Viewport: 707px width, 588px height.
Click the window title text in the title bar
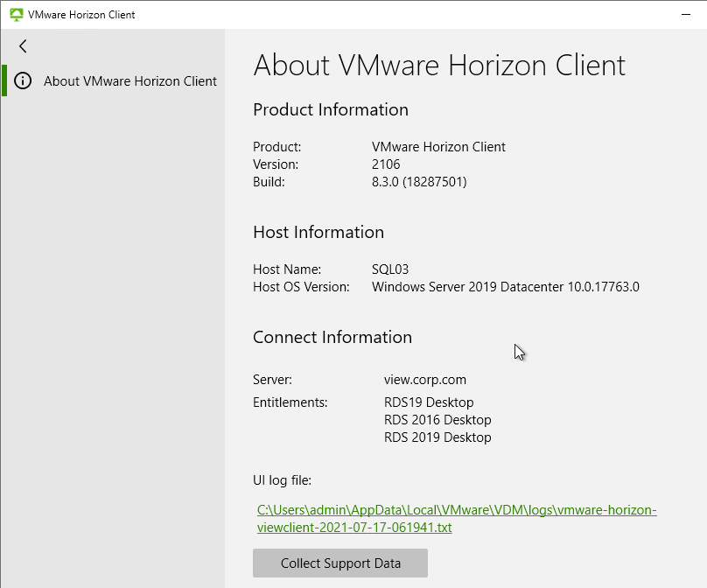point(81,14)
